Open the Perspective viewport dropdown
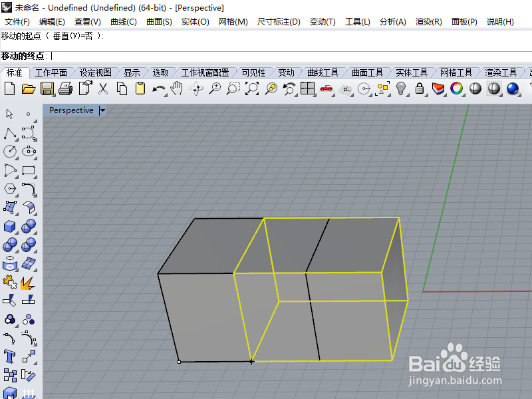Viewport: 532px width, 399px height. [x=101, y=110]
